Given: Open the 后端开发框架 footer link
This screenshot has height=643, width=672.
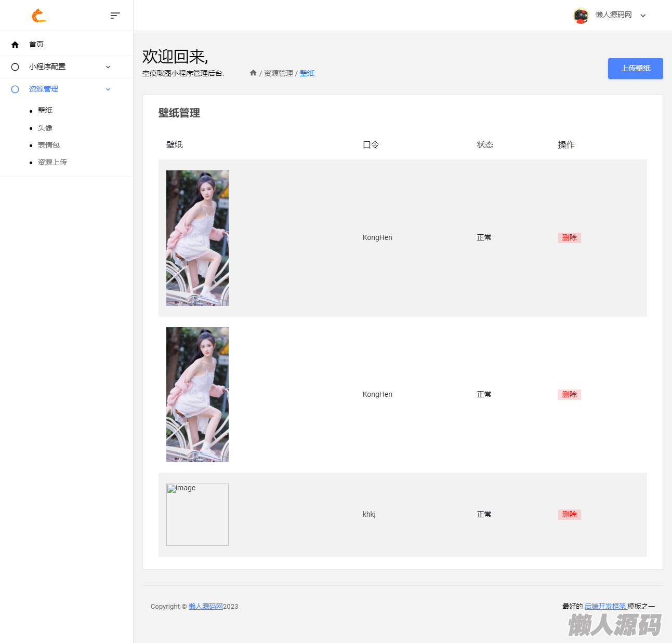Looking at the screenshot, I should coord(605,606).
